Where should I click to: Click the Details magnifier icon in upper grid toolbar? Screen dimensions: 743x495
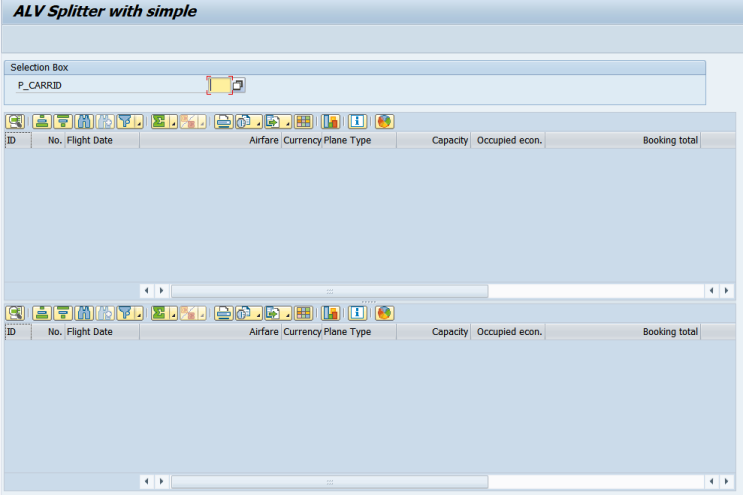coord(15,122)
